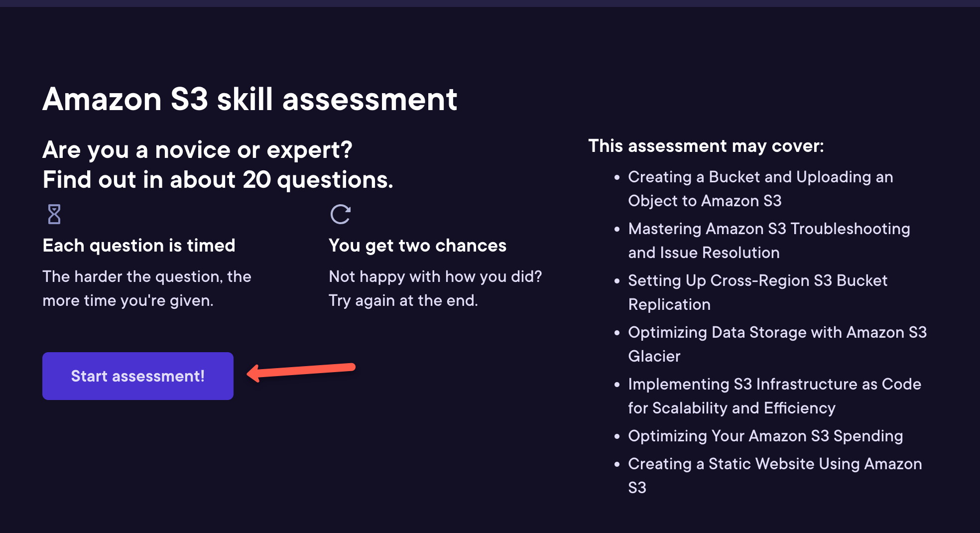This screenshot has width=980, height=533.
Task: Select the Creating a Bucket topic item
Action: 760,189
